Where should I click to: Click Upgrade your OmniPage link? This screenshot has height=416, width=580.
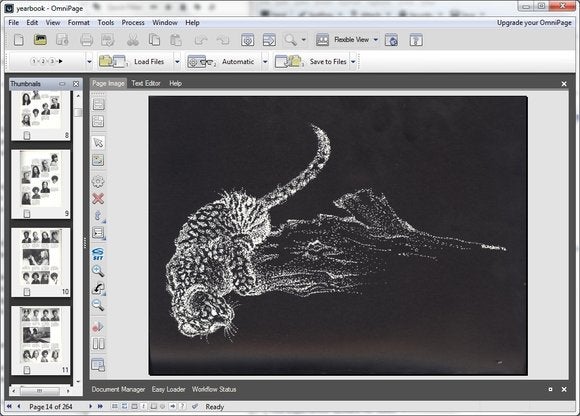[534, 23]
